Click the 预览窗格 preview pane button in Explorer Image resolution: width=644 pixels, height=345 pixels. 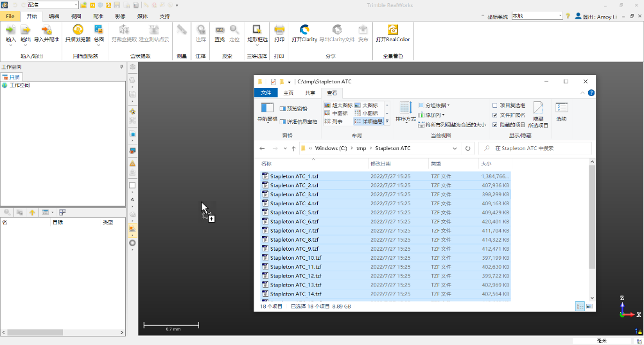click(x=293, y=109)
